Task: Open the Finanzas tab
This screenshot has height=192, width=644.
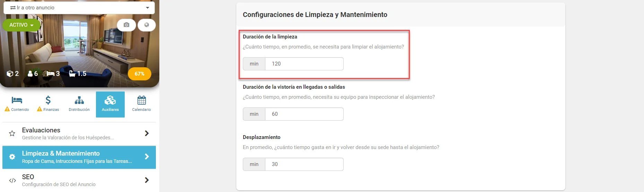Action: pos(48,104)
